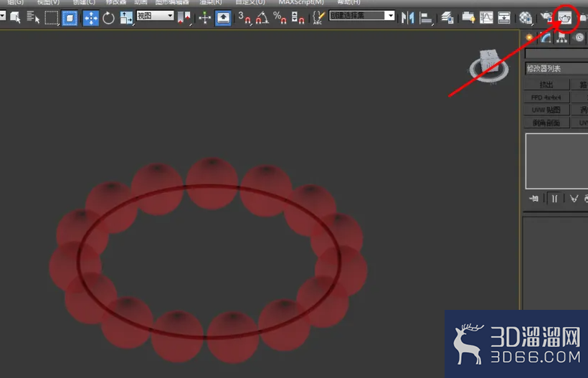This screenshot has width=588, height=378.
Task: Open the Layer Manager
Action: coord(447,18)
